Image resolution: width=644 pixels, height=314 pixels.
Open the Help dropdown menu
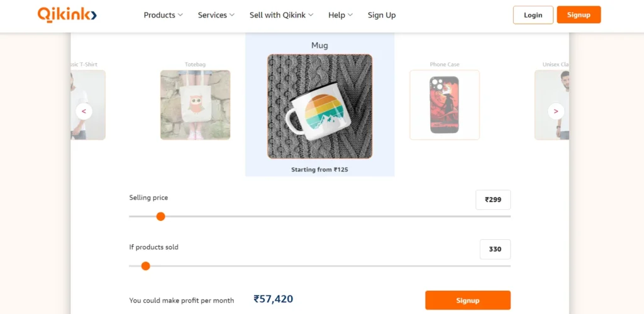[x=340, y=15]
